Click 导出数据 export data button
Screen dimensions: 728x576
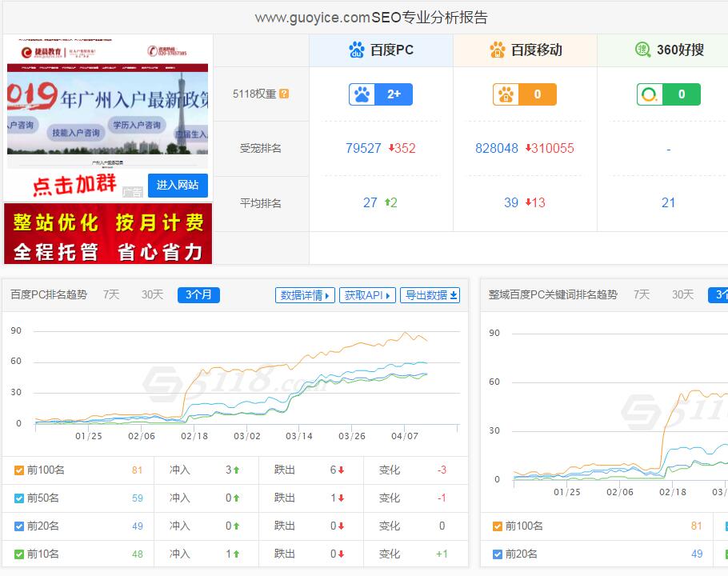coord(430,295)
